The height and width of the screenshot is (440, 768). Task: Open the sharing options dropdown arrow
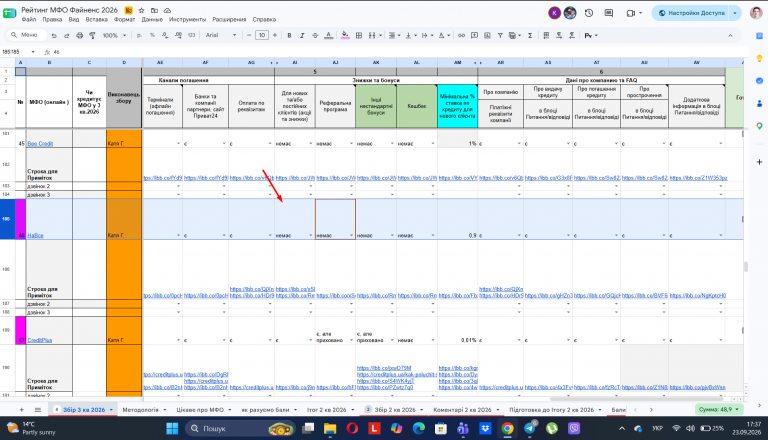735,13
